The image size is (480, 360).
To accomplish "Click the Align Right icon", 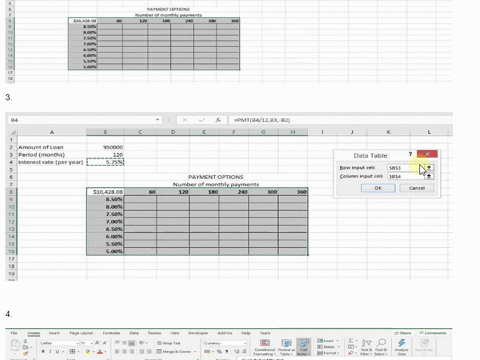I will click(x=132, y=351).
